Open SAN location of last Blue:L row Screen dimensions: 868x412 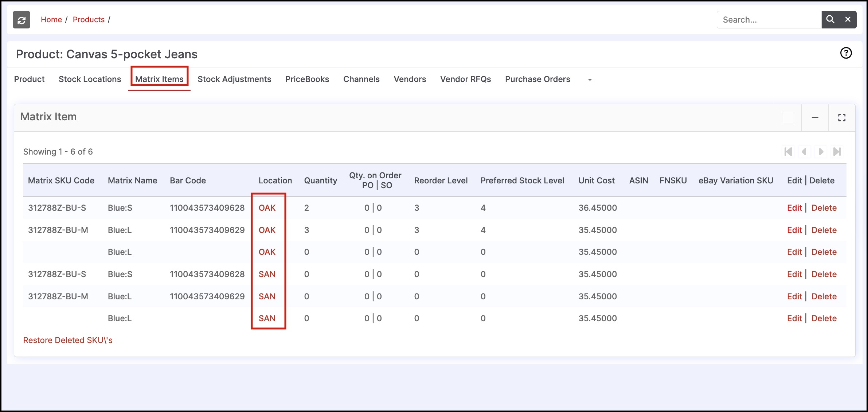[x=267, y=318]
